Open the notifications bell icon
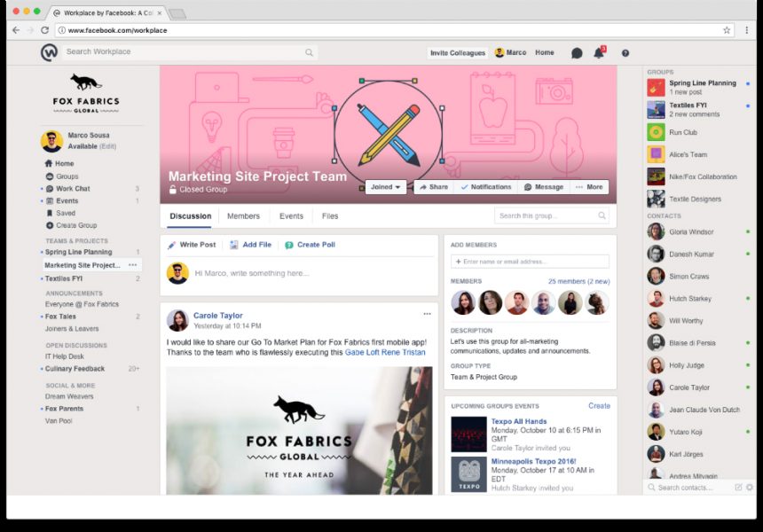763x532 pixels. 599,53
